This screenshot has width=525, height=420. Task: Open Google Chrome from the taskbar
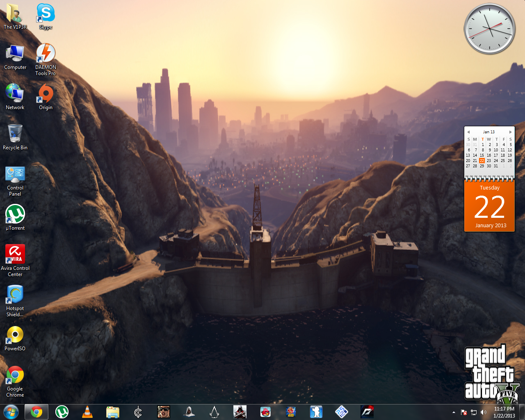pyautogui.click(x=36, y=411)
